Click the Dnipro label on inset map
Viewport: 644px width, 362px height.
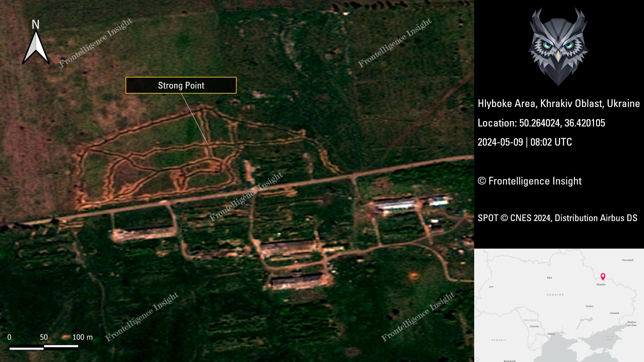point(590,306)
